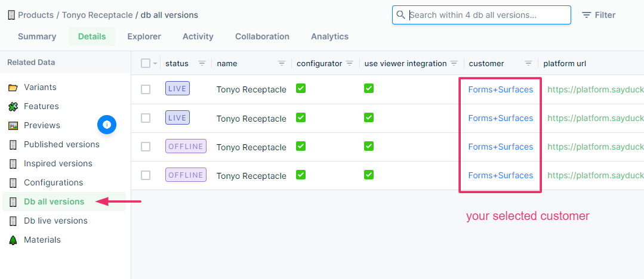Check the first LIVE row checkbox
Image resolution: width=644 pixels, height=279 pixels.
pos(146,89)
